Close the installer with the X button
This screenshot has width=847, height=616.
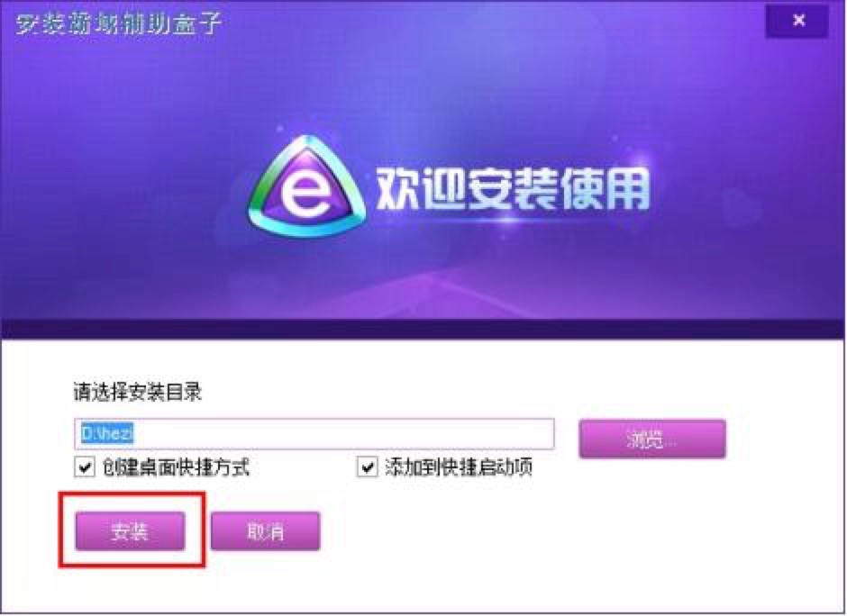[x=797, y=21]
